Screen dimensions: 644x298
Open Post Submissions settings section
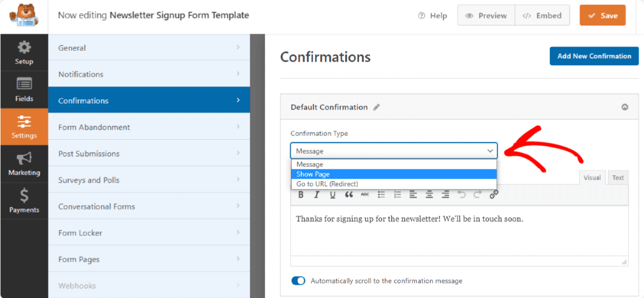point(149,153)
